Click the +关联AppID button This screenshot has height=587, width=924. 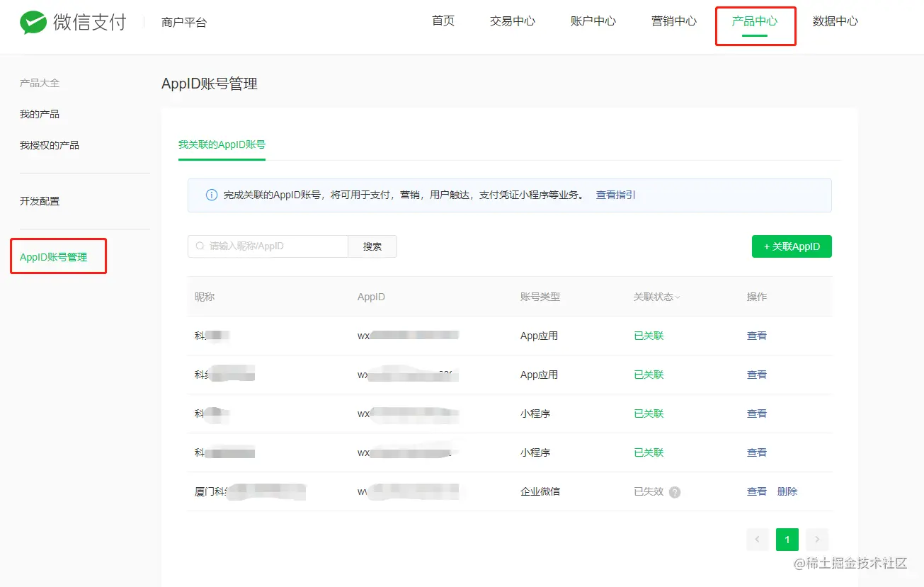point(791,246)
